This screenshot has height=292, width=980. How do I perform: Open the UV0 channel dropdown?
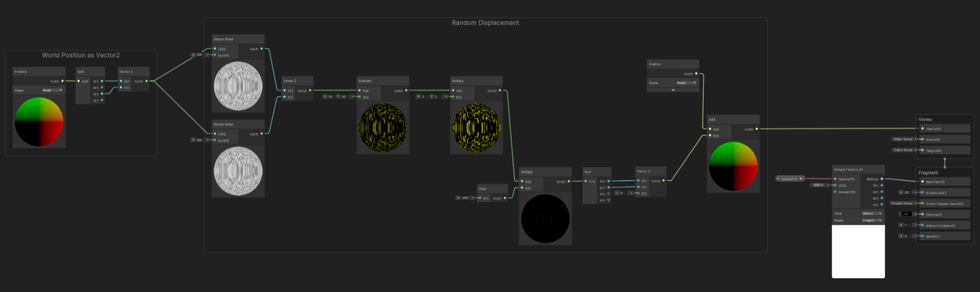(x=818, y=185)
